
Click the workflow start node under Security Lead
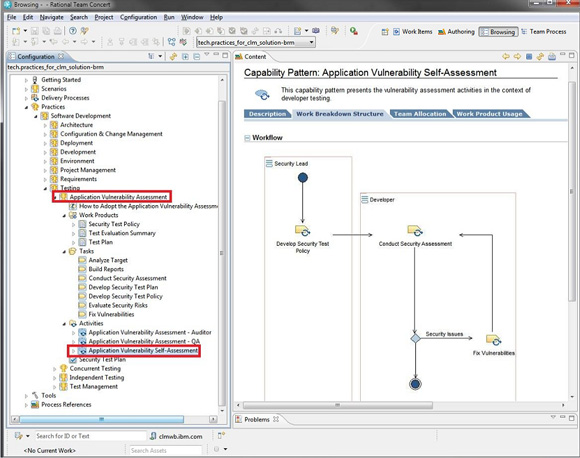(303, 178)
